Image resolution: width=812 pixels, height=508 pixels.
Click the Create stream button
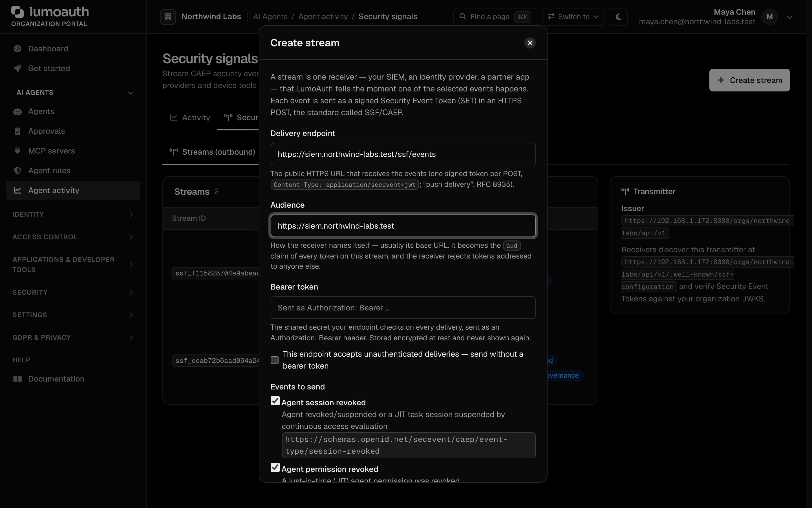coord(749,80)
